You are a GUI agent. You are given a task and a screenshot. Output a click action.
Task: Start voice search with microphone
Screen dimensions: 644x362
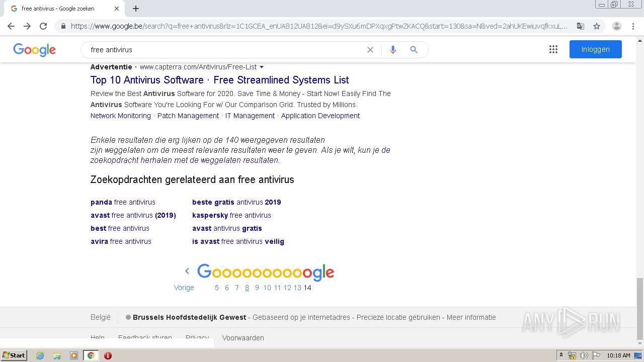click(x=393, y=50)
